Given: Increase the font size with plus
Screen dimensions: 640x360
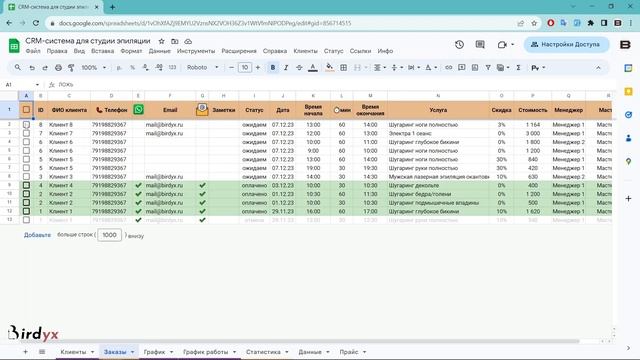Looking at the screenshot, I should [x=258, y=68].
